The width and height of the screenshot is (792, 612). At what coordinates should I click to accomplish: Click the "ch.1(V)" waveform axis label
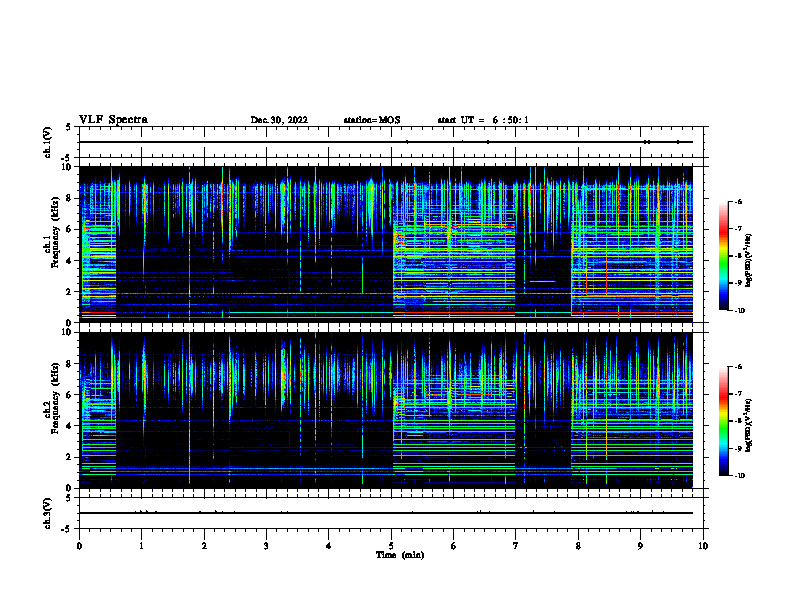47,142
